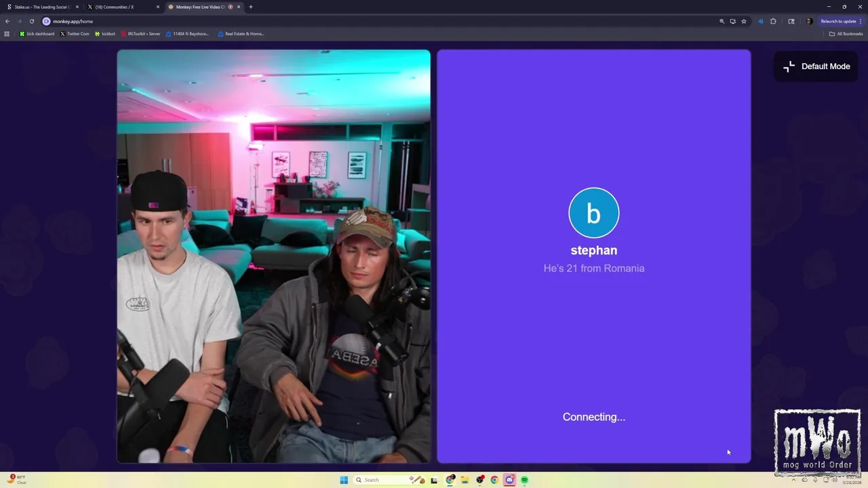The image size is (868, 488).
Task: Close the Stake.us tab
Action: pos(77,7)
